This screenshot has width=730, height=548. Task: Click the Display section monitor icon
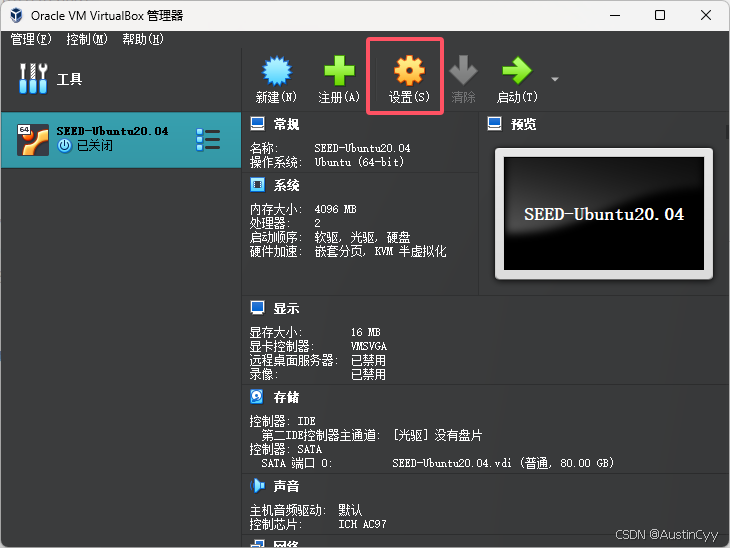(257, 308)
